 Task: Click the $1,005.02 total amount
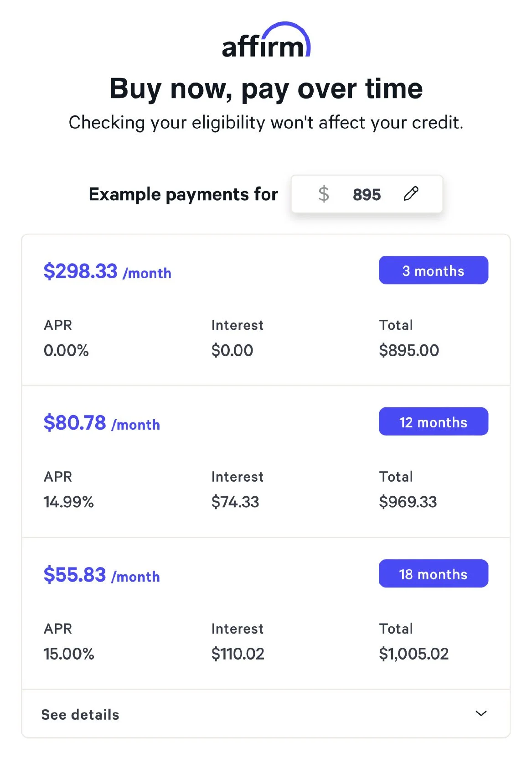click(x=413, y=654)
